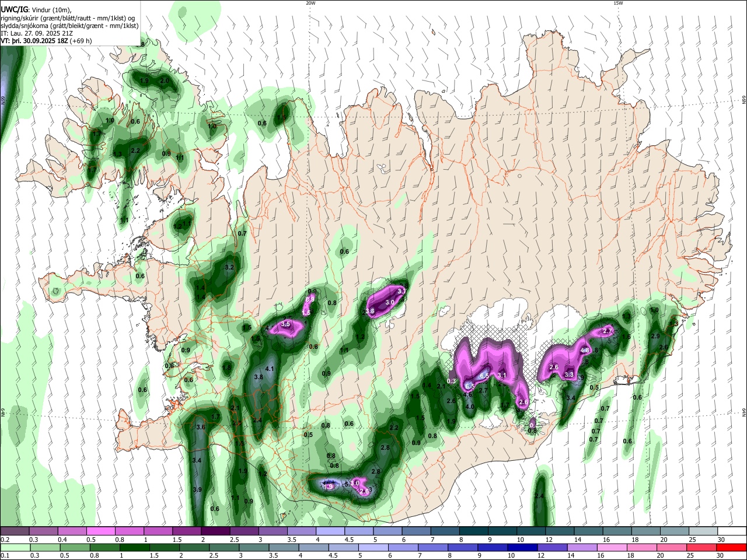This screenshot has height=560, width=747.
Task: Click the '30' label on lower legend
Action: pyautogui.click(x=721, y=555)
